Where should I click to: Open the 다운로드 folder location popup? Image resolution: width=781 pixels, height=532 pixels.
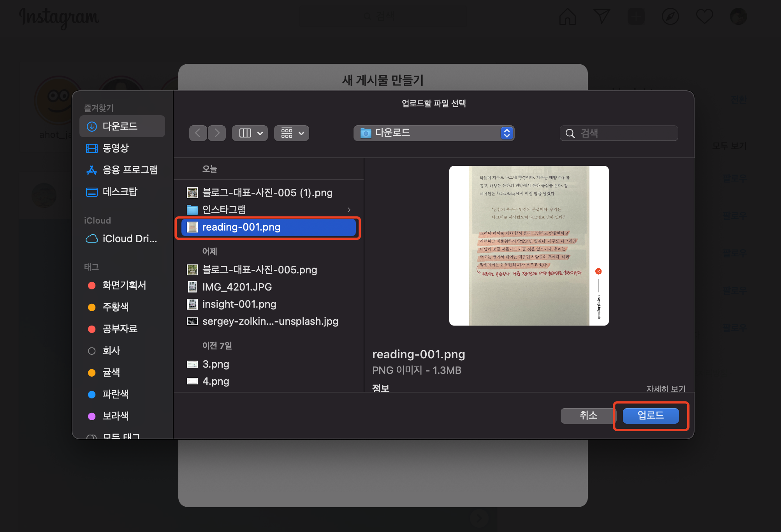[434, 133]
